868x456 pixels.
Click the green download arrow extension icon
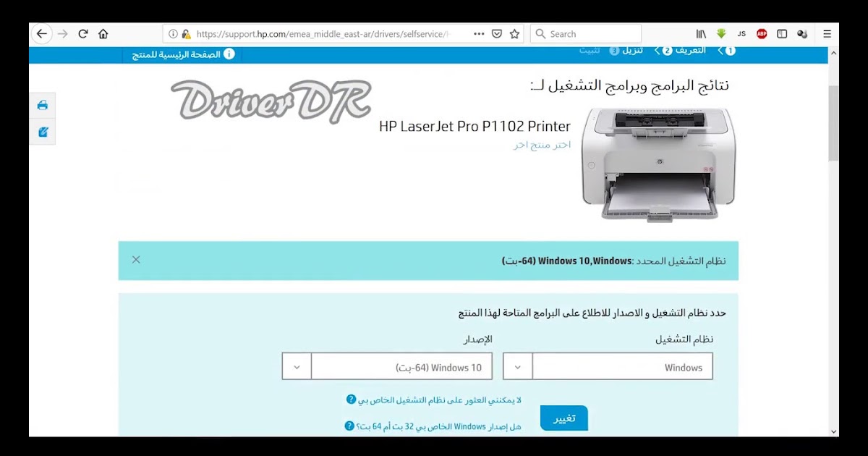click(x=721, y=34)
